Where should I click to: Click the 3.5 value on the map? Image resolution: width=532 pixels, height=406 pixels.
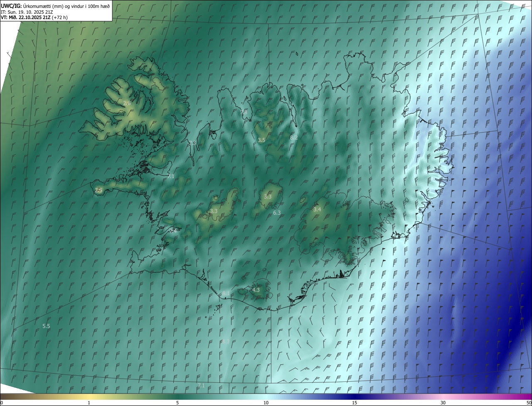(x=261, y=140)
